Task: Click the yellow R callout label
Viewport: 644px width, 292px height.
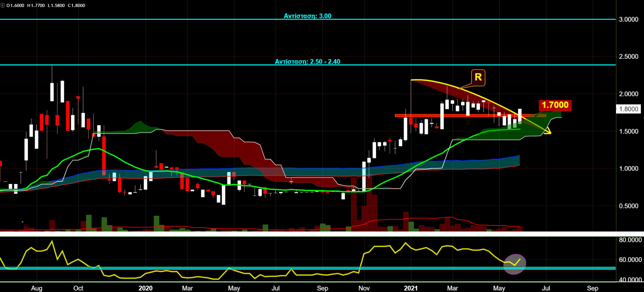Action: click(x=478, y=77)
